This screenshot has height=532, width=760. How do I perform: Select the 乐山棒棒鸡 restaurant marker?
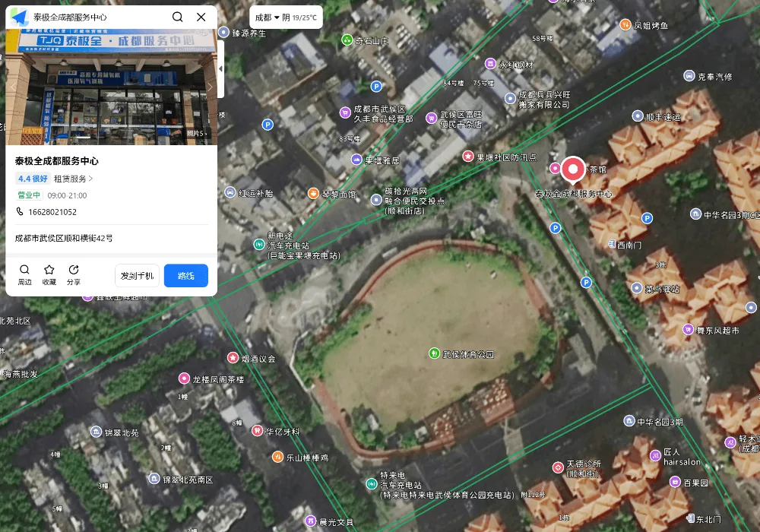coord(277,457)
